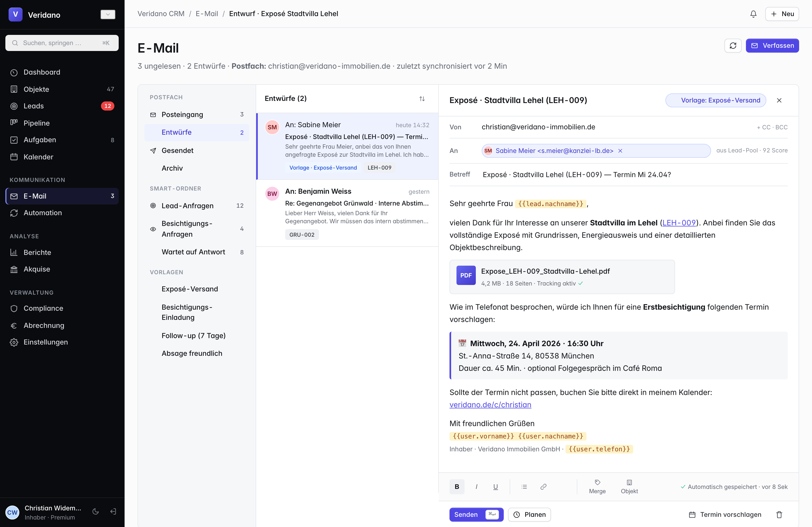812x527 pixels.
Task: Open the Veridano workspace dropdown
Action: 108,14
